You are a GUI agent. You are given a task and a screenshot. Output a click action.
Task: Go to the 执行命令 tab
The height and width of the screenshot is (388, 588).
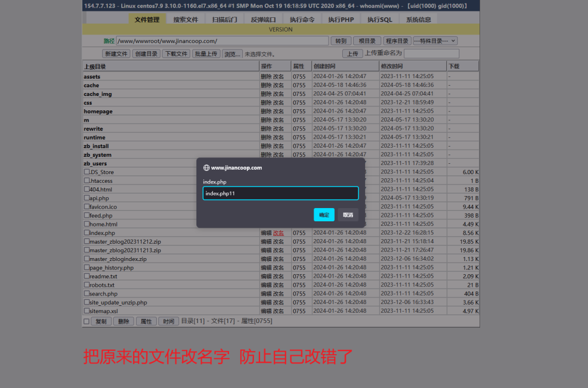click(x=302, y=20)
